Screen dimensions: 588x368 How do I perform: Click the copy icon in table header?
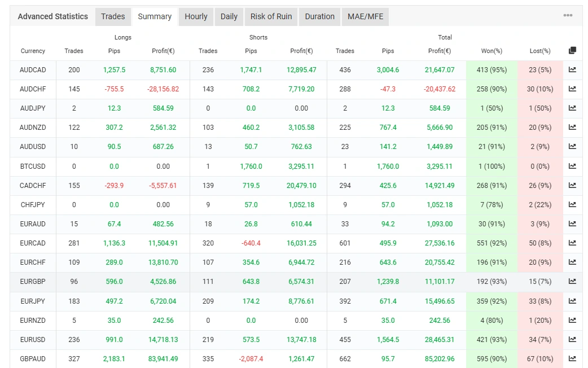point(572,51)
